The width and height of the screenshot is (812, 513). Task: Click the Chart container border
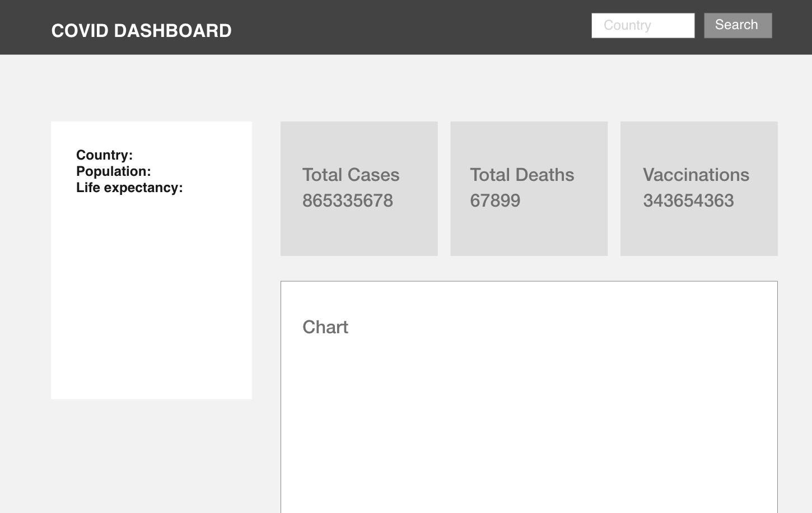click(x=529, y=282)
